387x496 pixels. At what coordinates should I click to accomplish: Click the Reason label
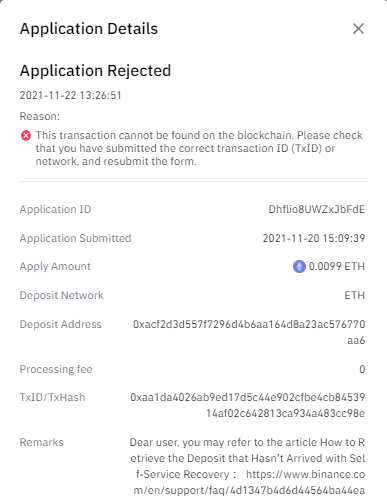coord(40,116)
